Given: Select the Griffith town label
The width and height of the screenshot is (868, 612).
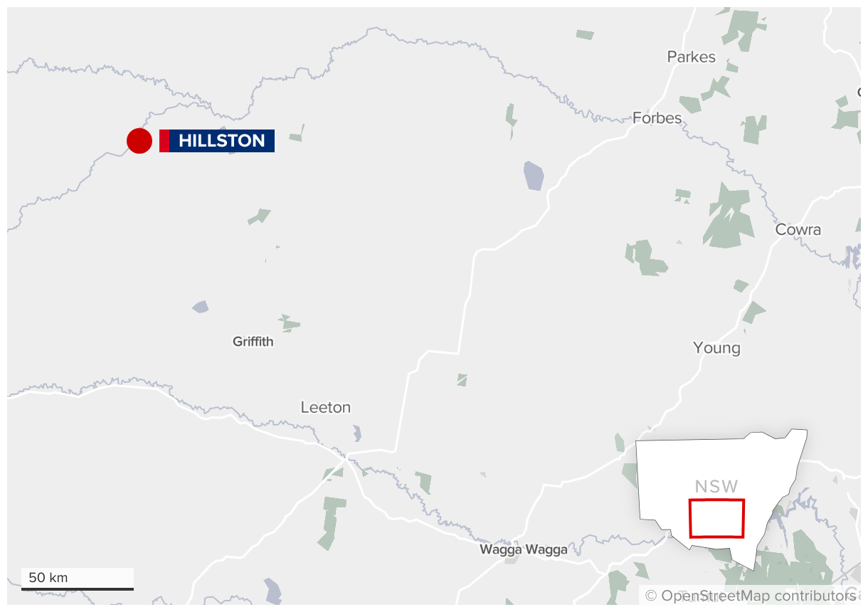Looking at the screenshot, I should pos(253,342).
